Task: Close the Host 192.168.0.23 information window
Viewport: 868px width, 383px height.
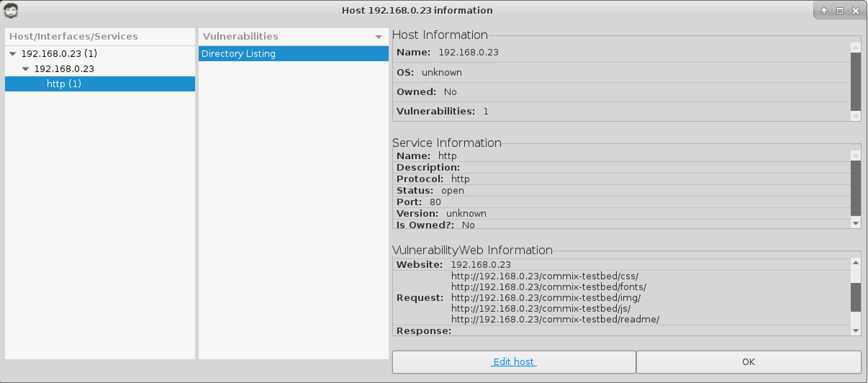Action: click(x=856, y=11)
